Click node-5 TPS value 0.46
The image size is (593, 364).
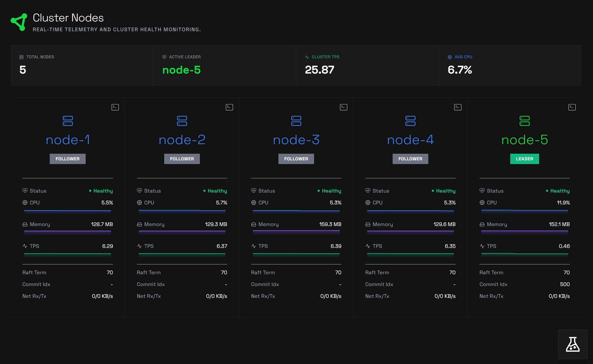coord(564,246)
